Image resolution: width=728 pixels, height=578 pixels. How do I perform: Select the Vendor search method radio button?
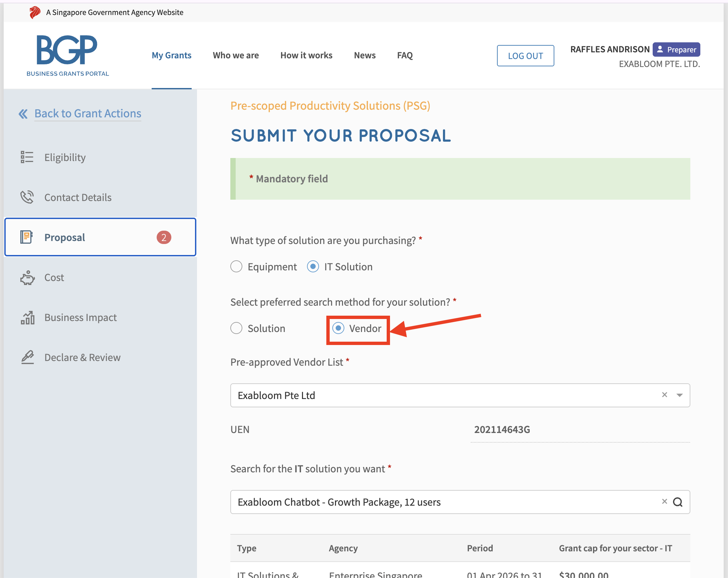338,328
